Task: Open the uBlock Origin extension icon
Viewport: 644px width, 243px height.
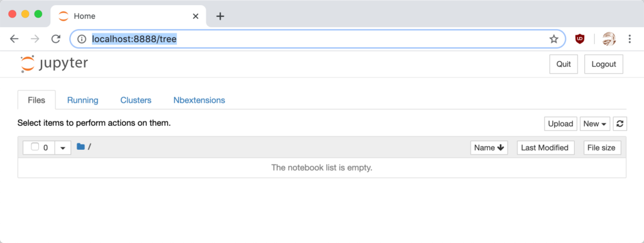Action: pyautogui.click(x=579, y=39)
